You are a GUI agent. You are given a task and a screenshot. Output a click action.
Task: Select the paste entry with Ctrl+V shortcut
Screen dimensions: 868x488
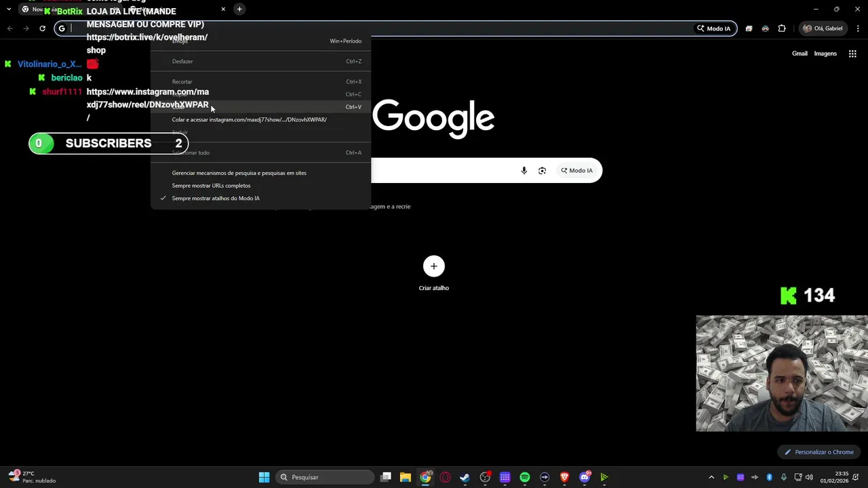(x=260, y=107)
